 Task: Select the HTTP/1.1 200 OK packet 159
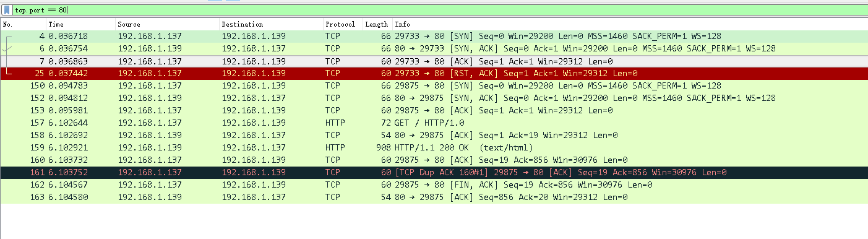pyautogui.click(x=434, y=147)
